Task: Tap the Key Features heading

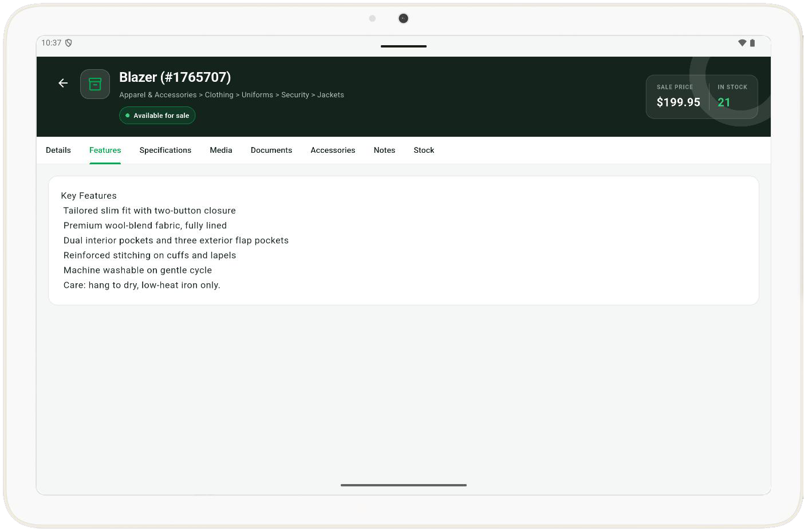Action: point(89,196)
